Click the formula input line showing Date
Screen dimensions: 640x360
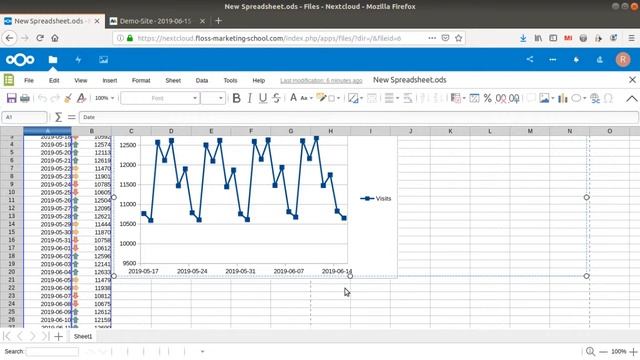click(x=358, y=117)
